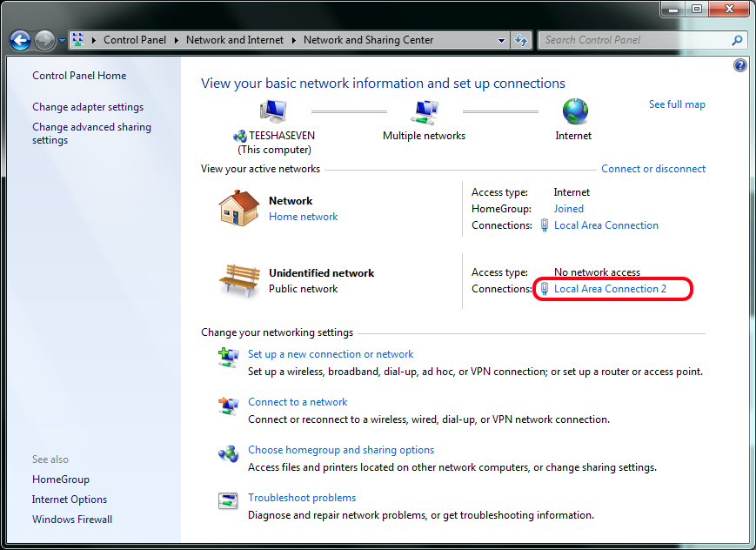Click the Control Panel icon in address bar
The image size is (756, 550).
[77, 40]
